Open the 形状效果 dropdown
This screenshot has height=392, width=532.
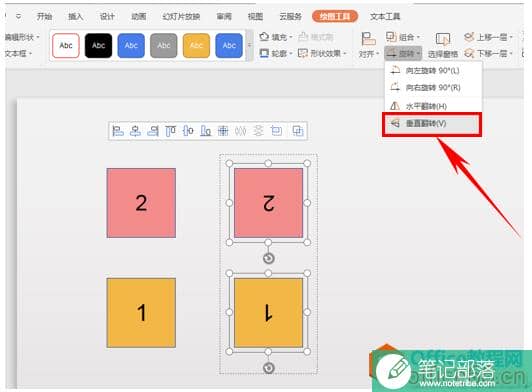click(323, 53)
